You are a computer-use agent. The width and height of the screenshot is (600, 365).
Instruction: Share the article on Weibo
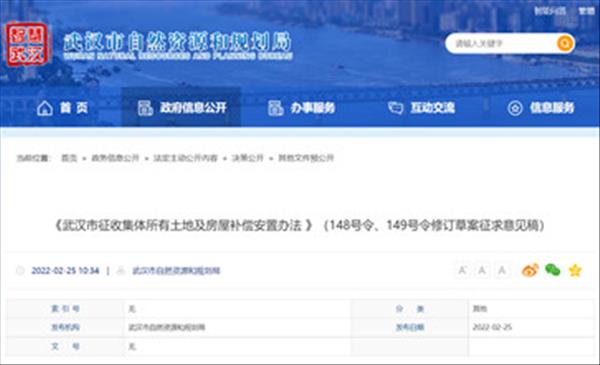click(x=530, y=270)
